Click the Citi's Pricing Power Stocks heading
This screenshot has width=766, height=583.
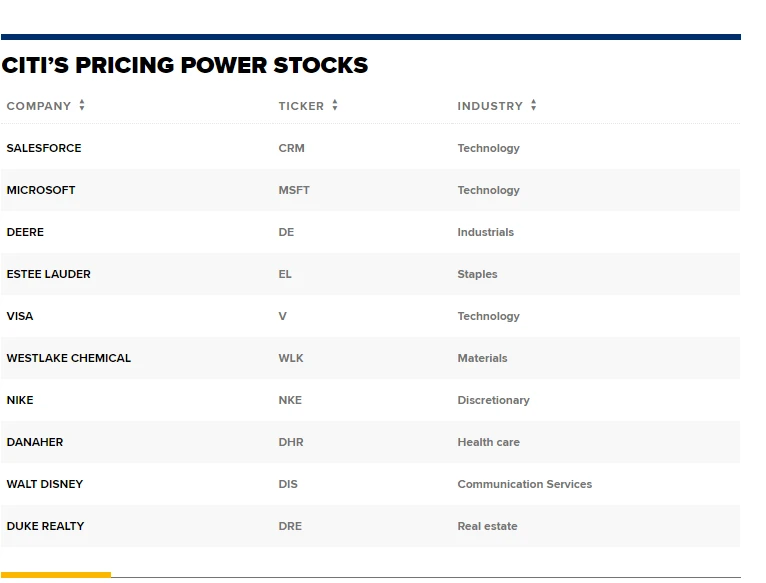click(x=185, y=66)
